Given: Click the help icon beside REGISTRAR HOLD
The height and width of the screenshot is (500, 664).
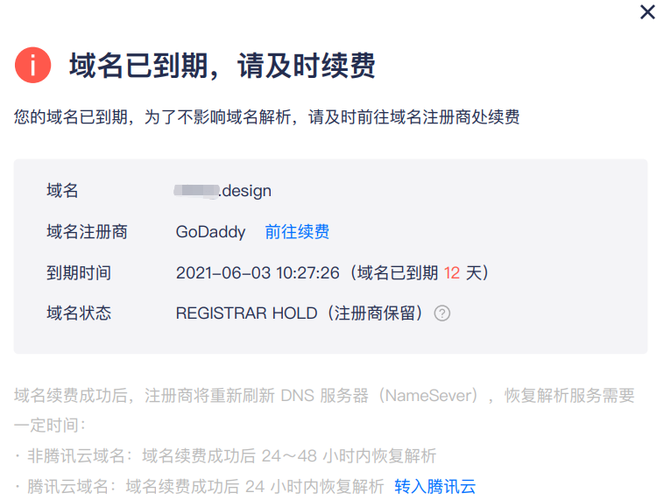Looking at the screenshot, I should coord(442,313).
